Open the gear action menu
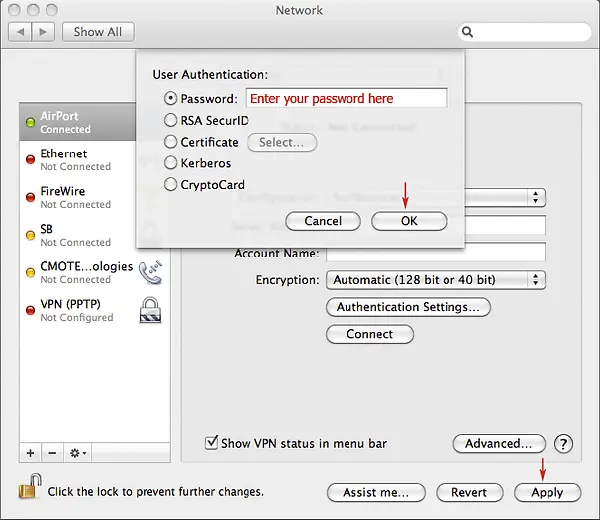 coord(78,453)
